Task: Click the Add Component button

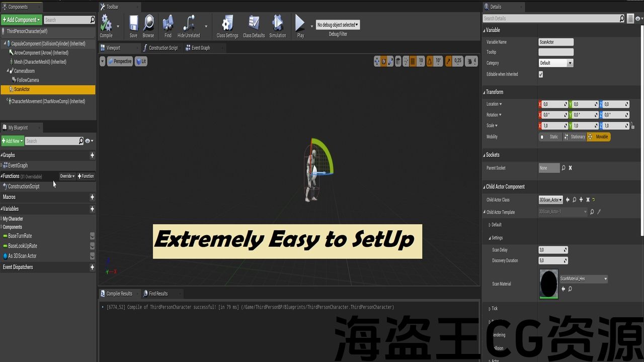Action: (x=21, y=20)
